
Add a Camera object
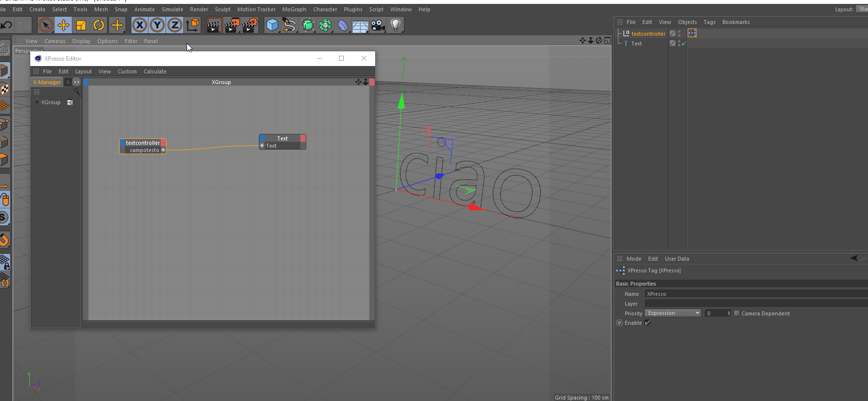click(x=378, y=25)
